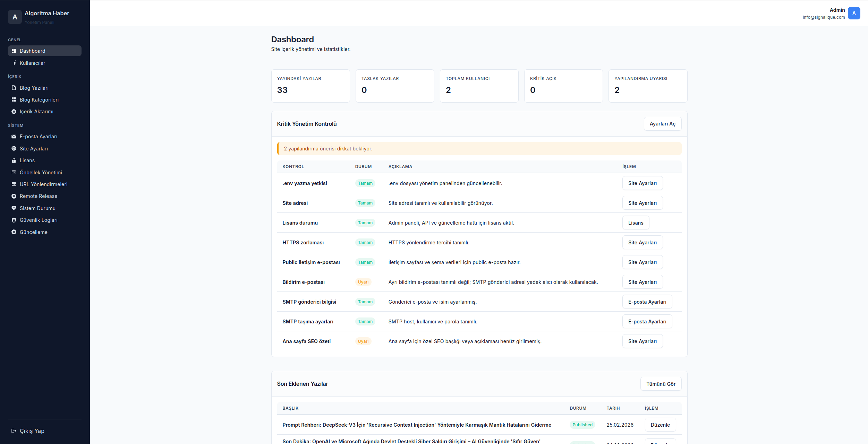Click the Kullanıcılar person icon
This screenshot has width=868, height=444.
click(15, 63)
